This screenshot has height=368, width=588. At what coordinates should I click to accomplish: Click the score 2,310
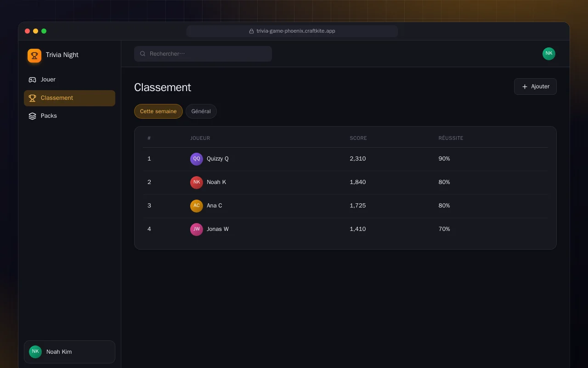click(358, 159)
